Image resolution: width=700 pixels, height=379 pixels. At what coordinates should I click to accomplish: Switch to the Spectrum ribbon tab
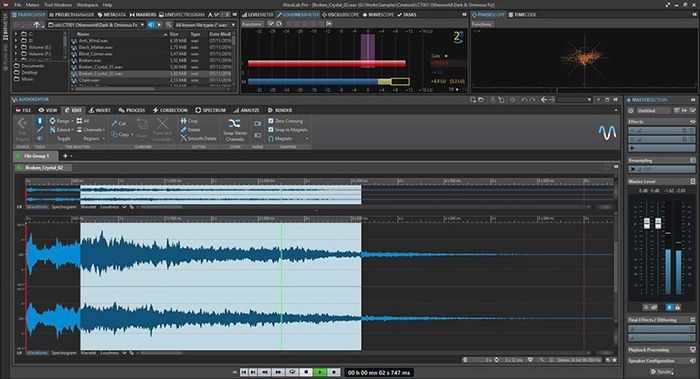pyautogui.click(x=210, y=110)
